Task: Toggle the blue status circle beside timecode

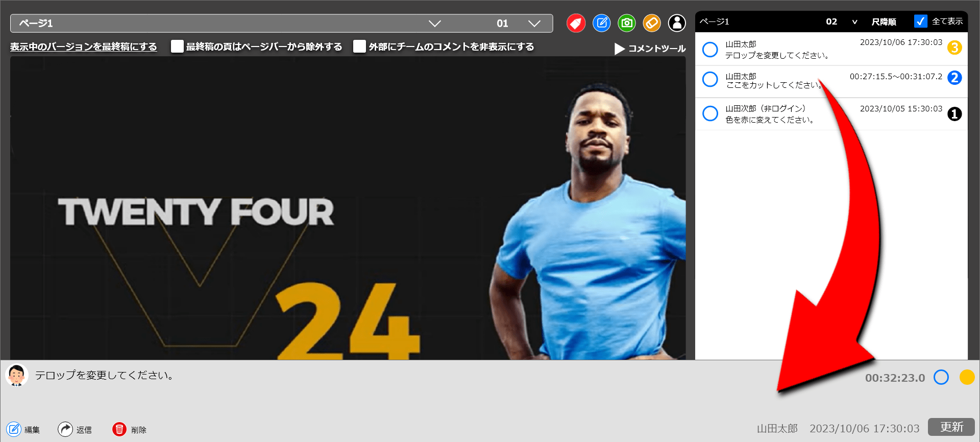Action: [x=941, y=377]
